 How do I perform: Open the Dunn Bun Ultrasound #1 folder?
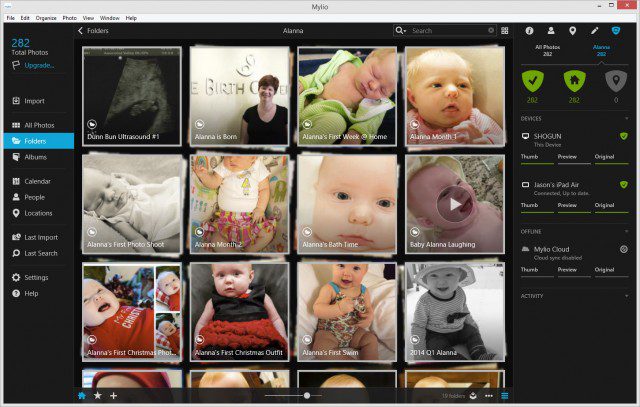point(132,96)
